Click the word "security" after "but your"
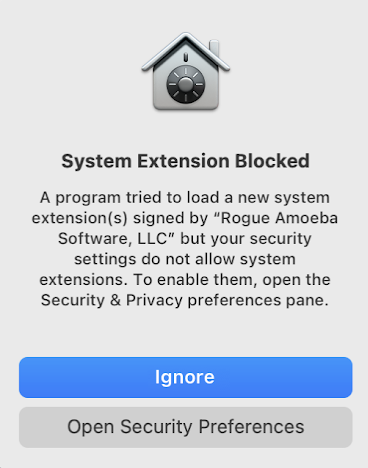Viewport: 368px width, 468px height. tap(281, 239)
